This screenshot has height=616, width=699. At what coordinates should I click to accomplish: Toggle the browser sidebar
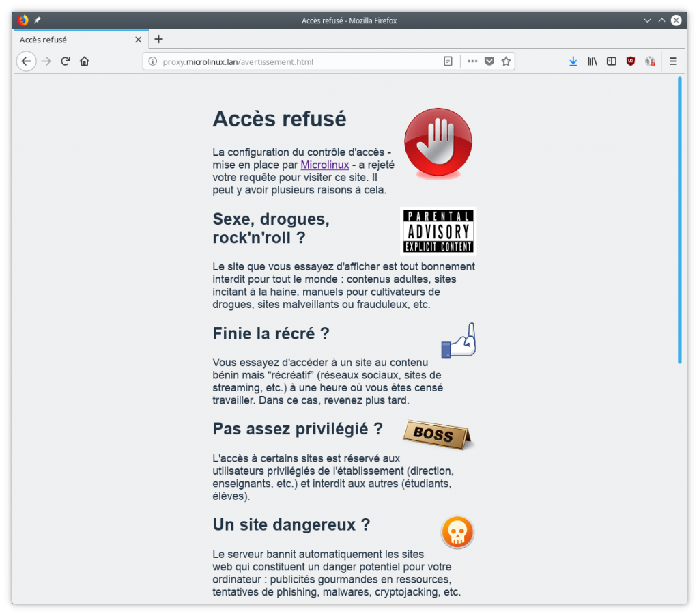(x=610, y=61)
